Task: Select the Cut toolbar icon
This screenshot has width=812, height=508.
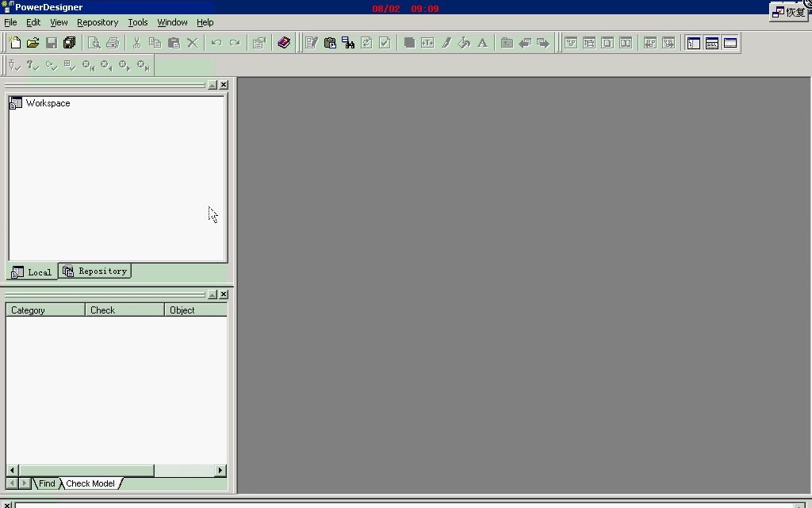Action: (x=136, y=42)
